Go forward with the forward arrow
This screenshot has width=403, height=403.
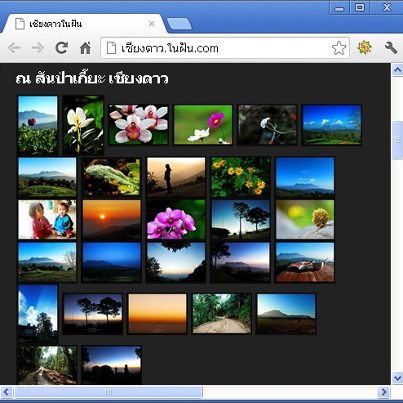tap(38, 48)
